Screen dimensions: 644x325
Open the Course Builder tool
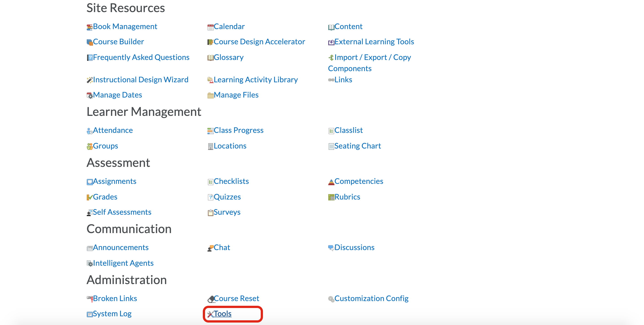pyautogui.click(x=119, y=42)
